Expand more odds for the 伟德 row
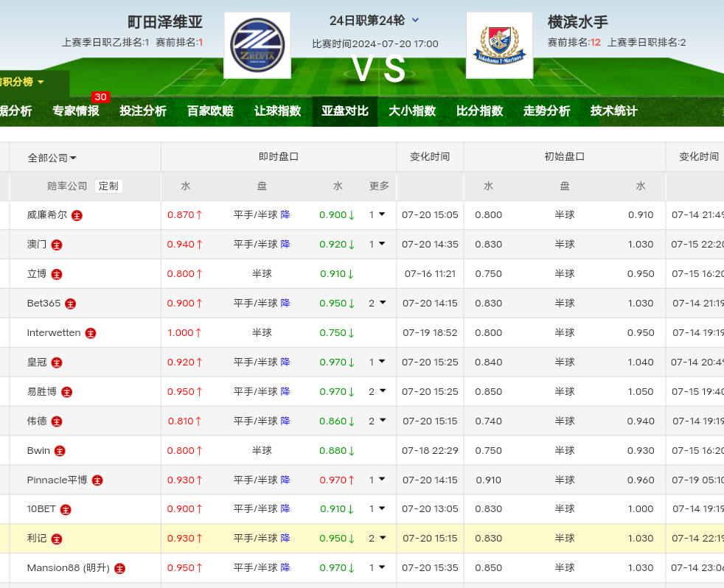 click(x=377, y=421)
